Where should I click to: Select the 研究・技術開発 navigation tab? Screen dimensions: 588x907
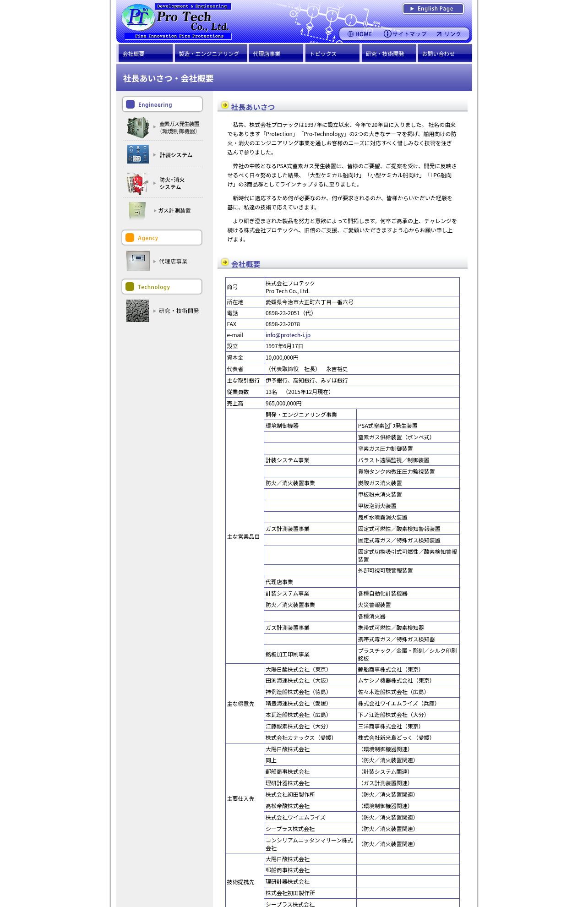[389, 54]
